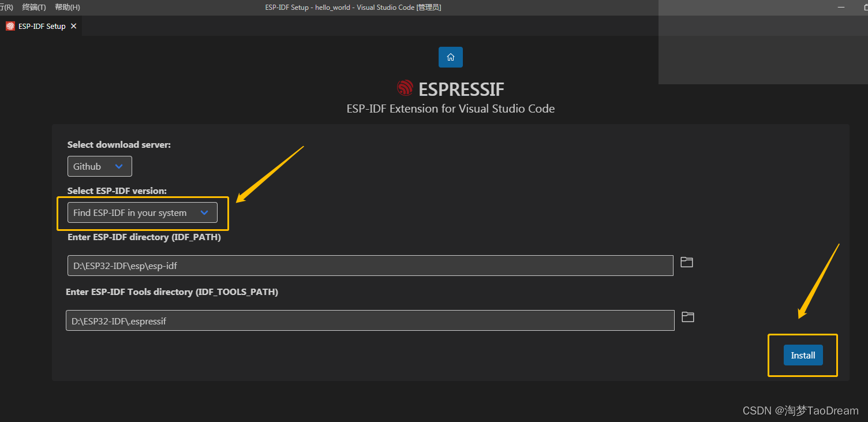Click the ESP-IDF Setup tab icon
Screen dimensions: 868x422
click(x=10, y=27)
